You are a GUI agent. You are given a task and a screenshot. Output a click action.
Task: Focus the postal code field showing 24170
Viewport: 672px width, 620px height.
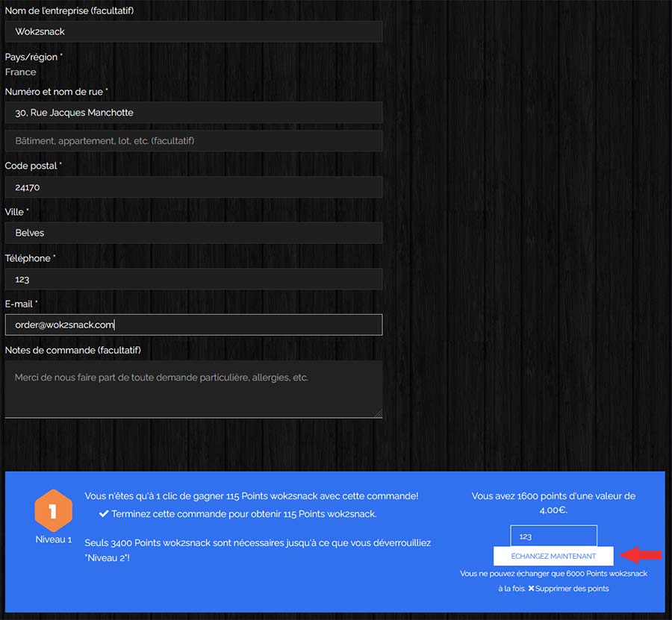tap(193, 187)
